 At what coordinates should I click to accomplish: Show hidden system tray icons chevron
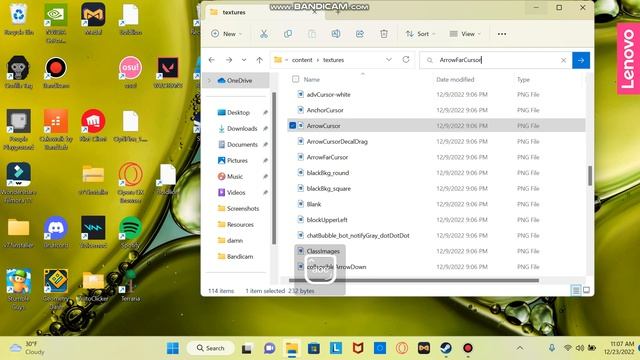pos(520,348)
